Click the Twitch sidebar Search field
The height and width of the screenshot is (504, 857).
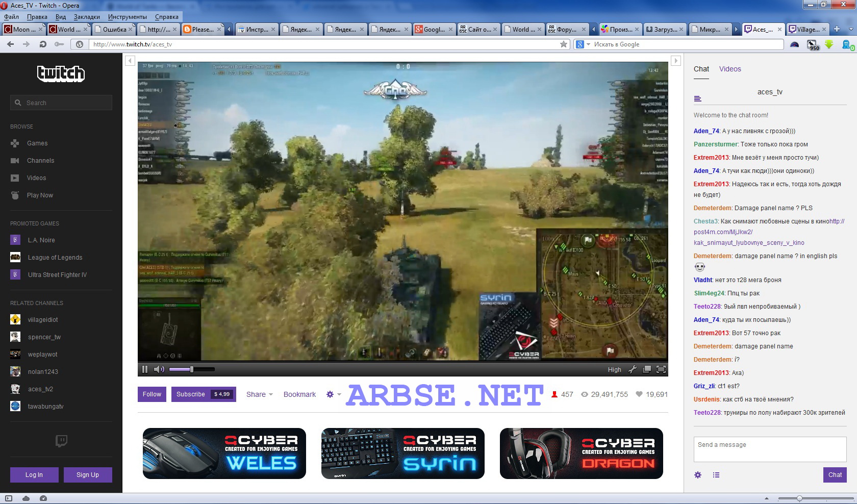pyautogui.click(x=61, y=103)
